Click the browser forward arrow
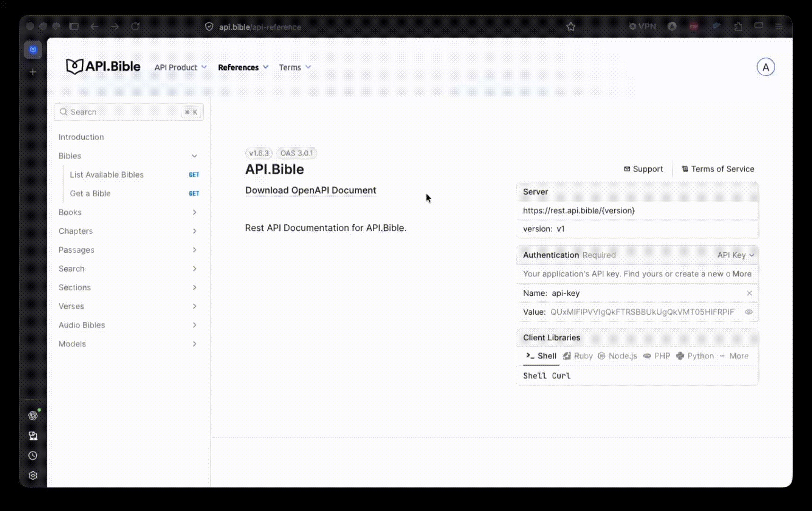The width and height of the screenshot is (812, 511). [115, 26]
